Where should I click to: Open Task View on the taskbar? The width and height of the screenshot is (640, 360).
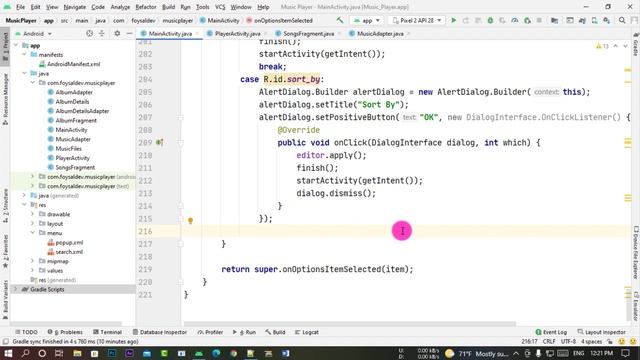click(x=59, y=353)
